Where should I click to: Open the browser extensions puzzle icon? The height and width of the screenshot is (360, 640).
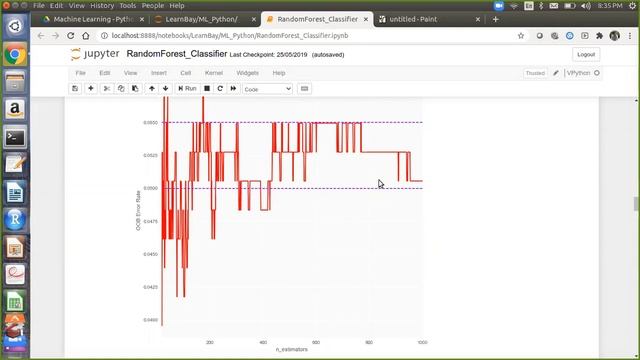click(599, 36)
